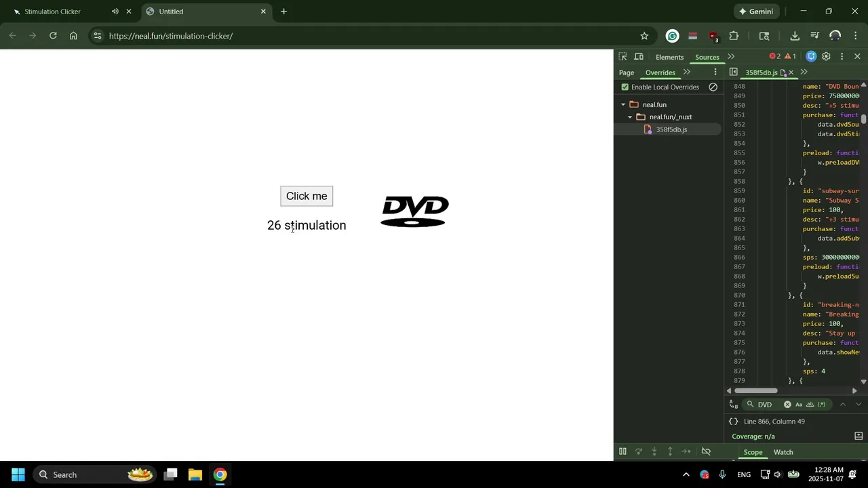Image resolution: width=868 pixels, height=488 pixels.
Task: Open the DevTools AI assistance icon
Action: [x=811, y=57]
